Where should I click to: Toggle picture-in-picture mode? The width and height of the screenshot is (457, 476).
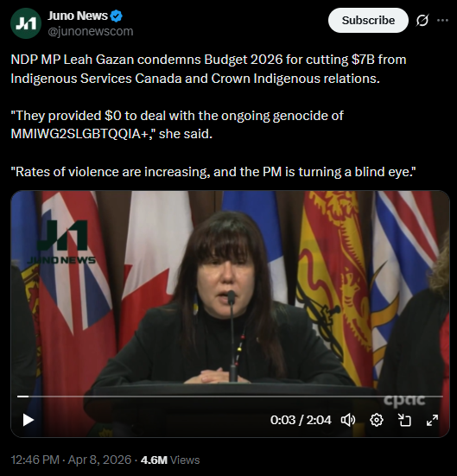(x=404, y=420)
